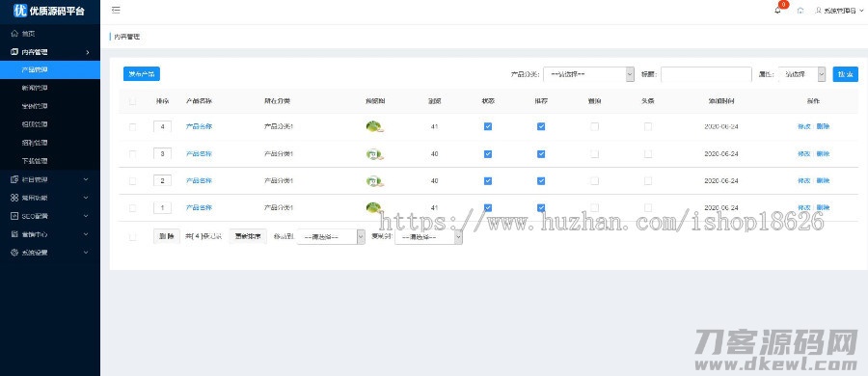Screen dimensions: 868x376
Task: Select 下载管理 in the sidebar menu
Action: [35, 161]
